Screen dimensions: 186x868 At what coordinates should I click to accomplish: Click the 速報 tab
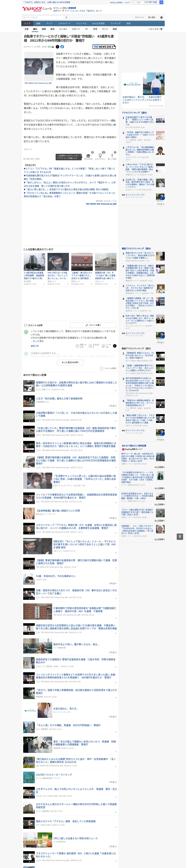tap(38, 24)
